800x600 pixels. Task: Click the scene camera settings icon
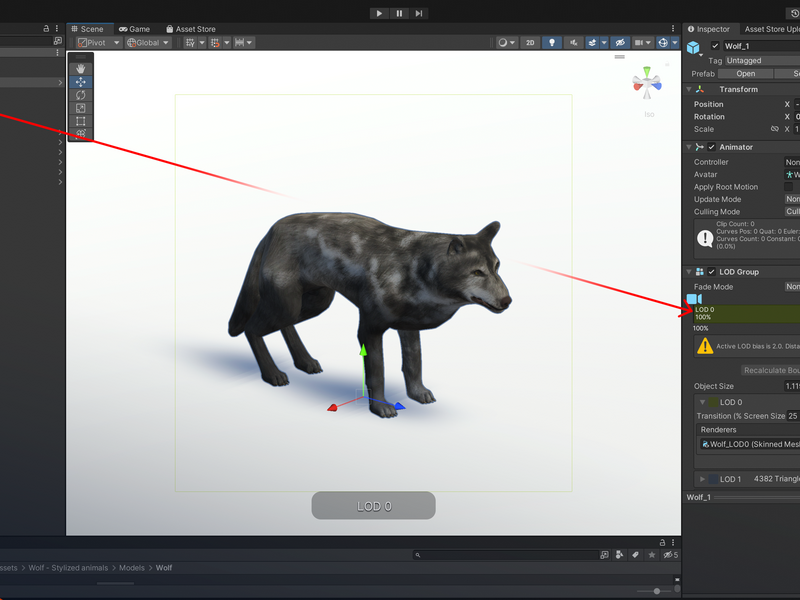638,43
